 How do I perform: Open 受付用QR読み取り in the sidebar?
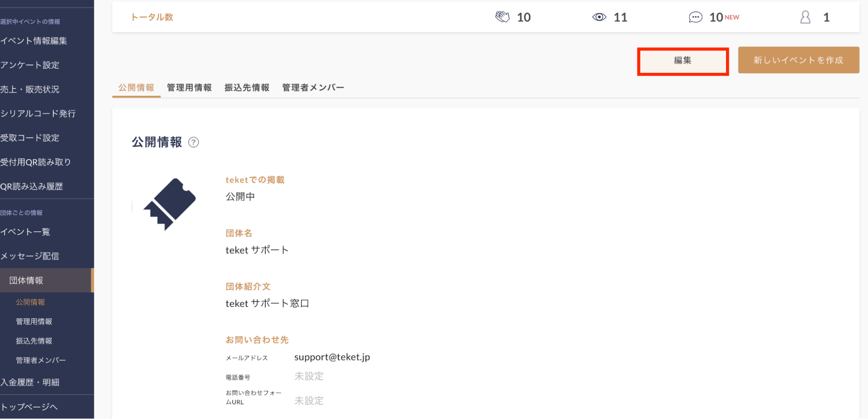(x=35, y=162)
